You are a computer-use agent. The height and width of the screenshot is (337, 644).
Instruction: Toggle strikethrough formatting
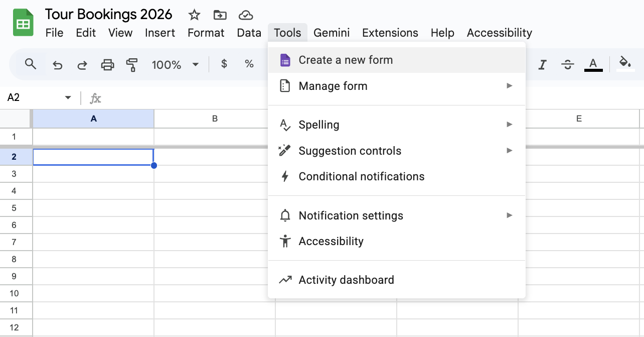pos(567,64)
